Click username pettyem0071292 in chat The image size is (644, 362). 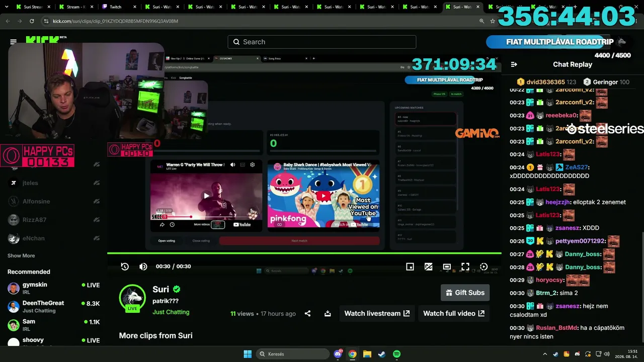pyautogui.click(x=580, y=241)
